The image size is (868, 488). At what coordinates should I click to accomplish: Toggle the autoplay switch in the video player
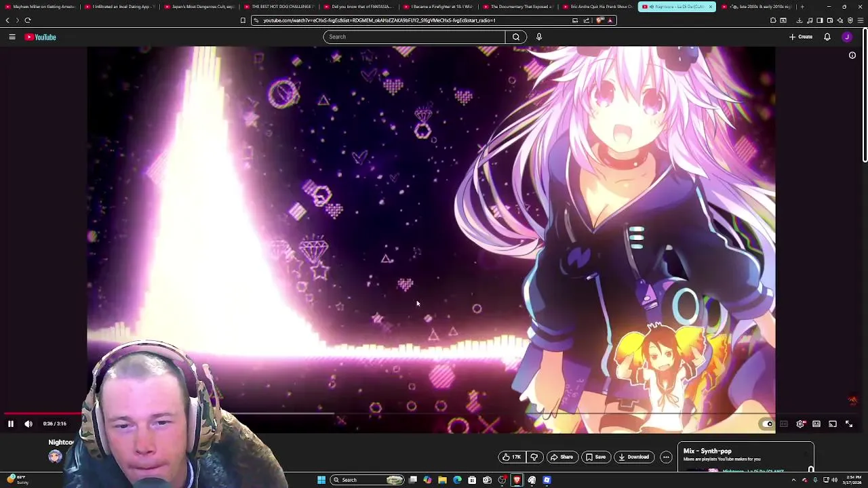[x=767, y=424]
